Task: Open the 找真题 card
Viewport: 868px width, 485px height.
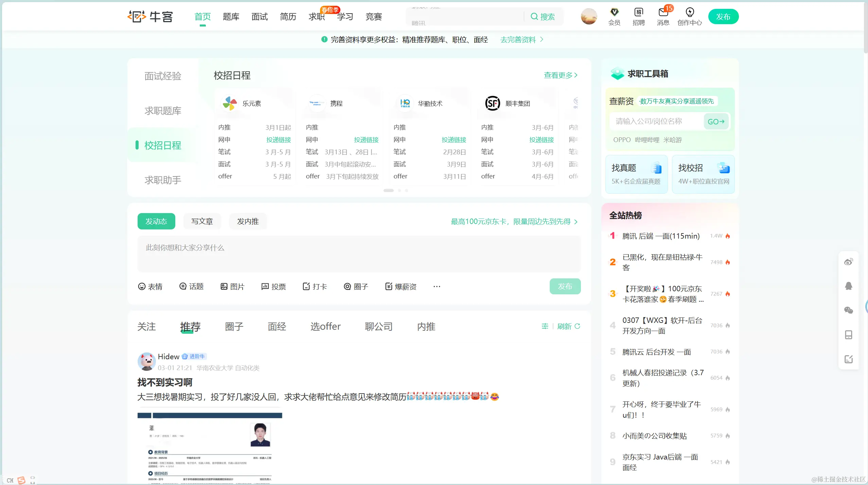Action: [x=636, y=174]
